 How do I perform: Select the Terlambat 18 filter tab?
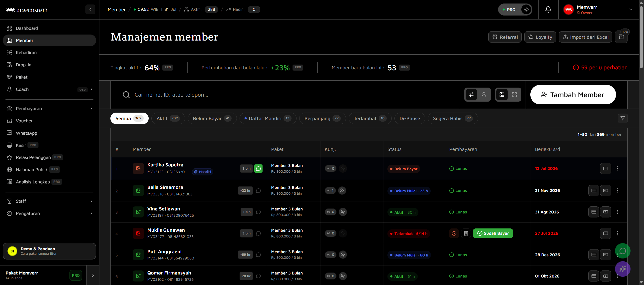(370, 118)
